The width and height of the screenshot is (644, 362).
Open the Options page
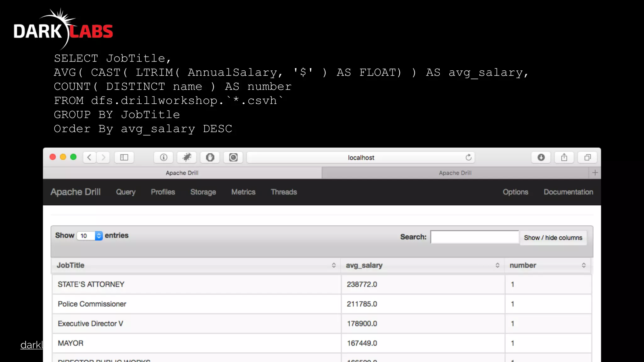pyautogui.click(x=515, y=192)
